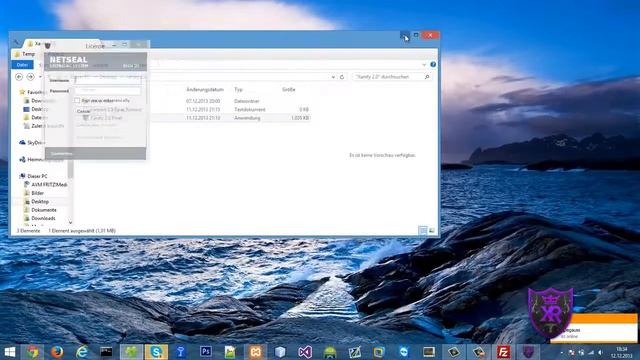Open the Explorer help question mark

coord(433,64)
